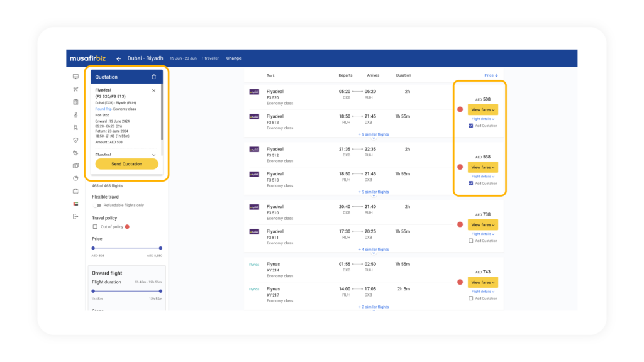The width and height of the screenshot is (644, 362).
Task: Click the musafirbiz logo
Action: [88, 58]
